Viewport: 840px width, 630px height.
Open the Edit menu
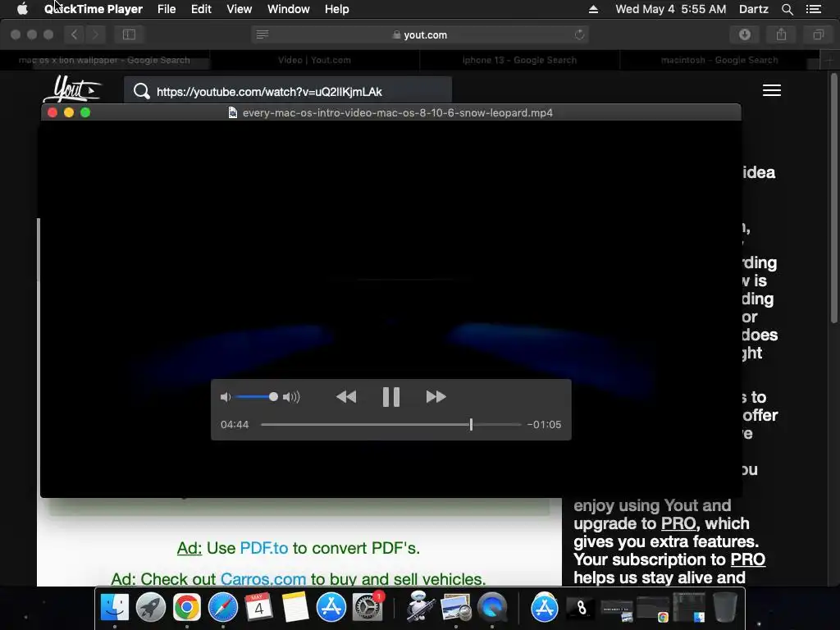pos(202,9)
